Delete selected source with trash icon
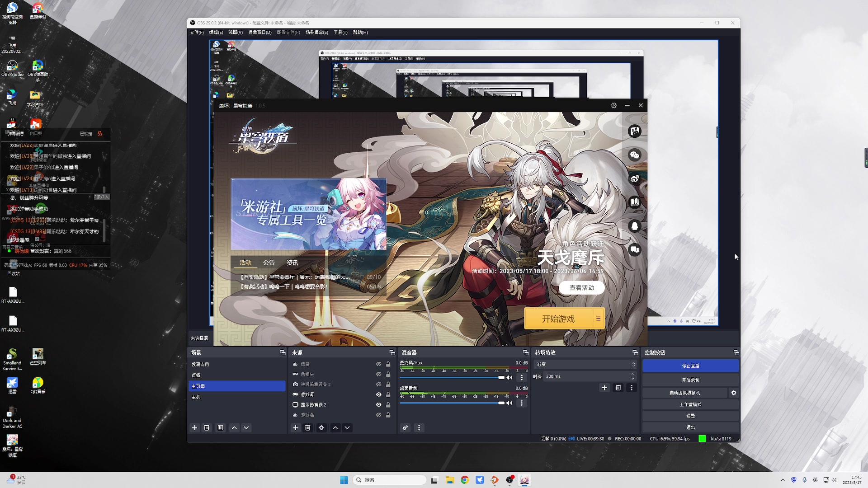This screenshot has width=868, height=488. [x=308, y=428]
